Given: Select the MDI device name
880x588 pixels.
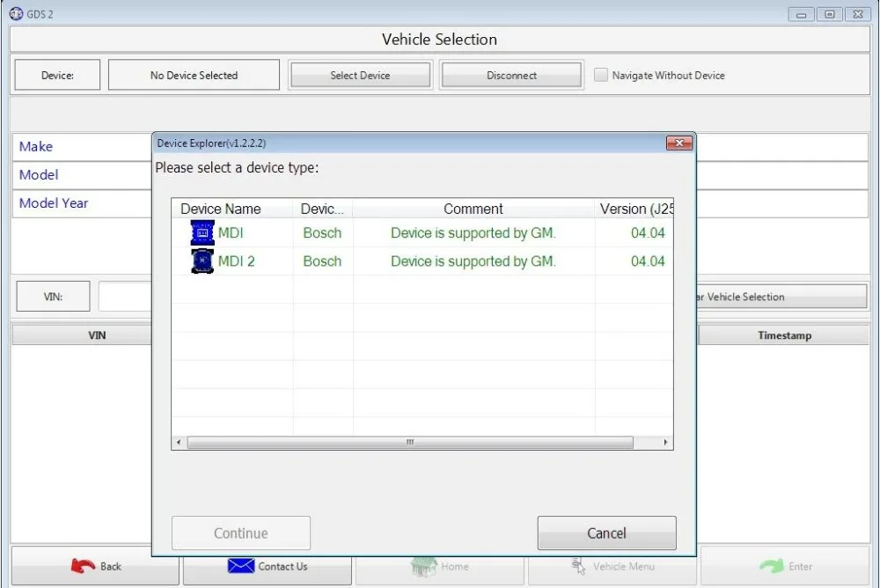Looking at the screenshot, I should coord(231,232).
